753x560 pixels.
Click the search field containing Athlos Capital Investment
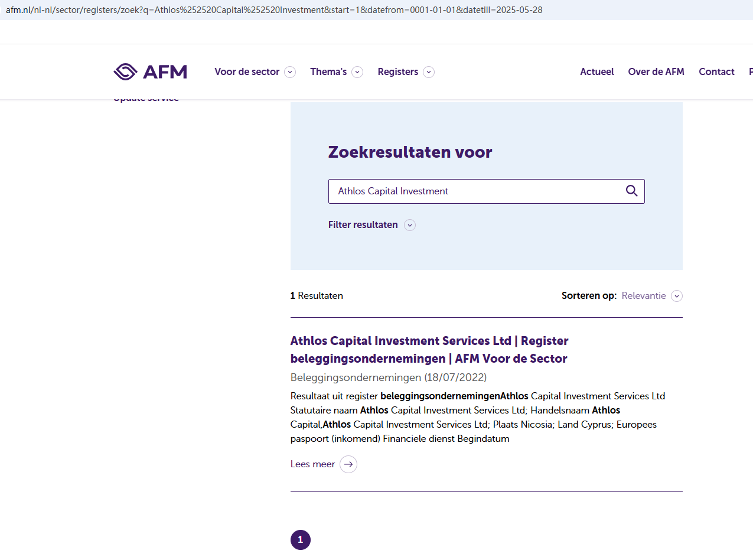pos(472,191)
